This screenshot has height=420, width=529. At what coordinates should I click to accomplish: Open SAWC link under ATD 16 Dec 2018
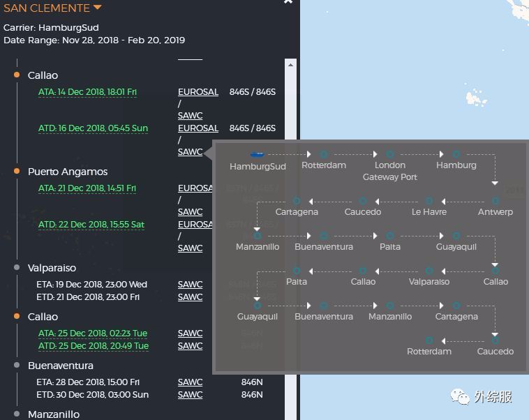coord(190,152)
